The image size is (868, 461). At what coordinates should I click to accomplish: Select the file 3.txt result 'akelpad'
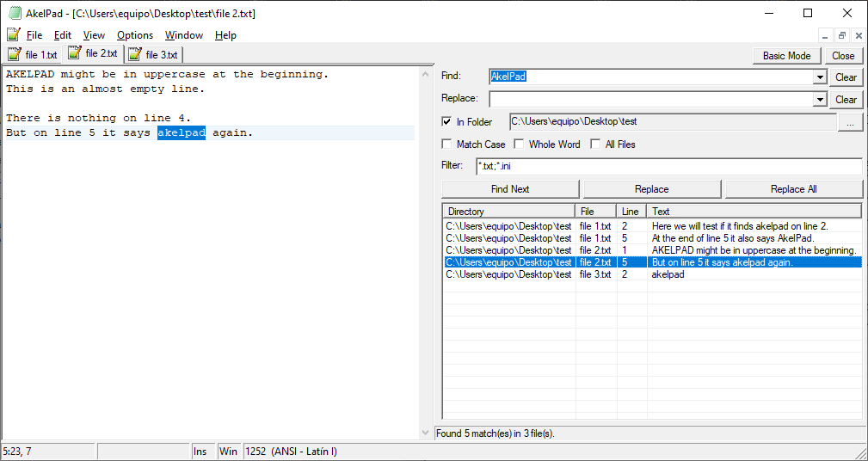653,274
